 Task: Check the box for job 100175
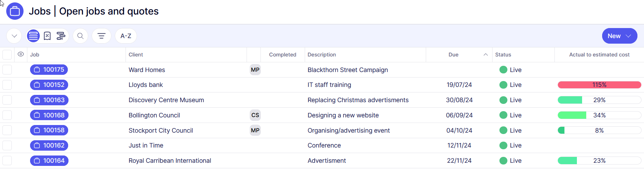(7, 70)
